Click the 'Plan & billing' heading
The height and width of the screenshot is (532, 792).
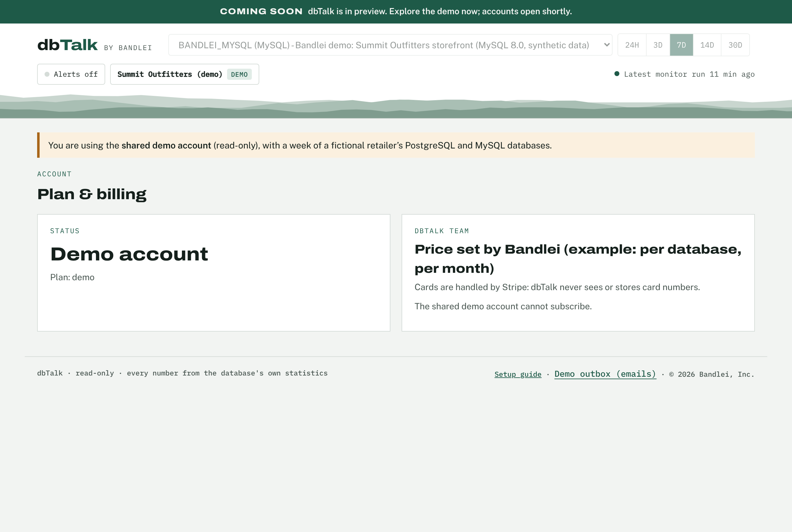[92, 194]
